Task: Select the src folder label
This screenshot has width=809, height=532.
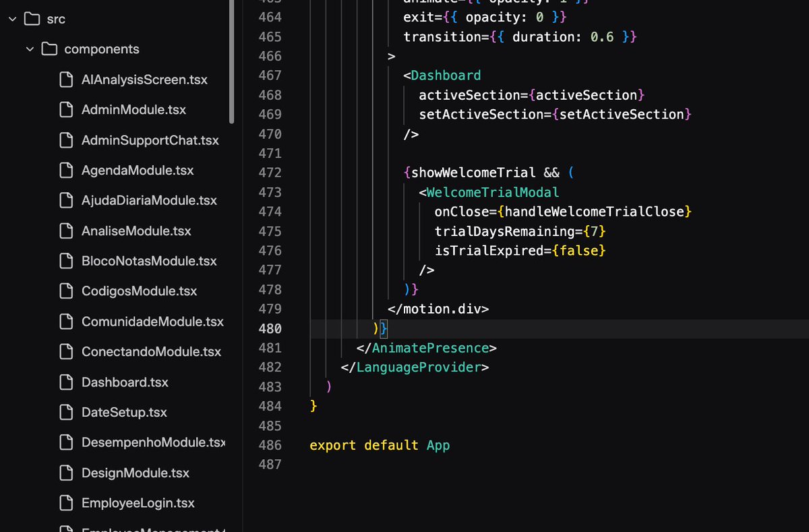Action: [57, 19]
